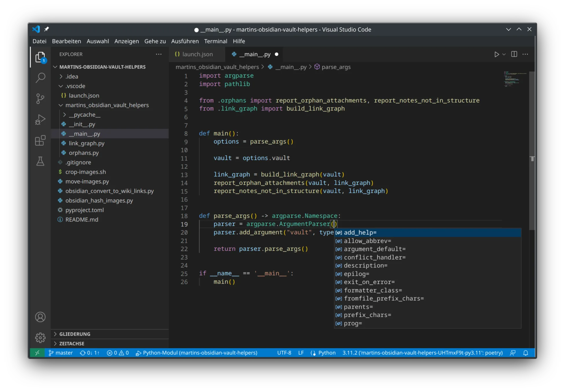Click the master branch status button
565x392 pixels.
61,353
